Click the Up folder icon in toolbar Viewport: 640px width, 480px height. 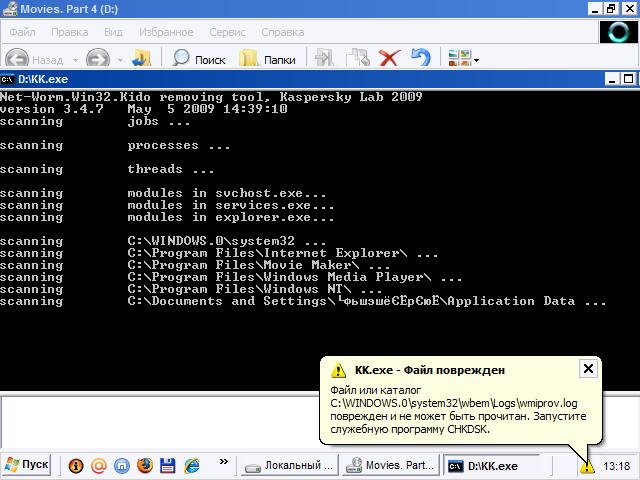143,59
